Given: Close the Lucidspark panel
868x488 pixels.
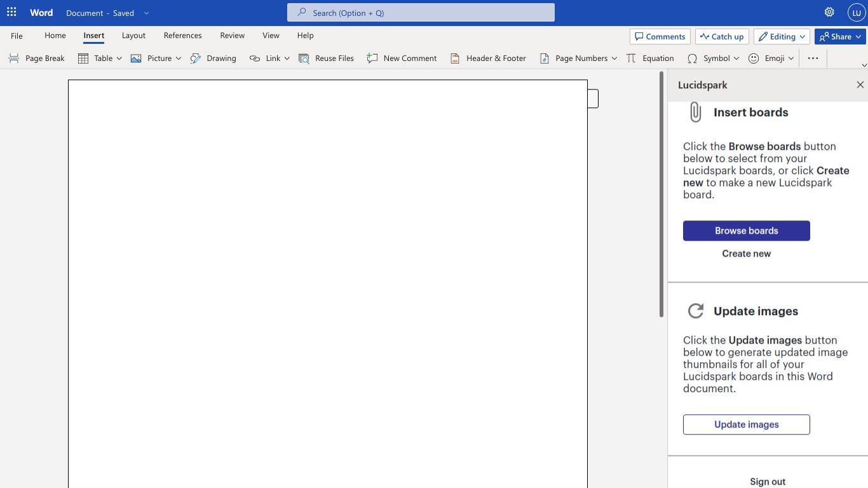Looking at the screenshot, I should click(x=860, y=85).
